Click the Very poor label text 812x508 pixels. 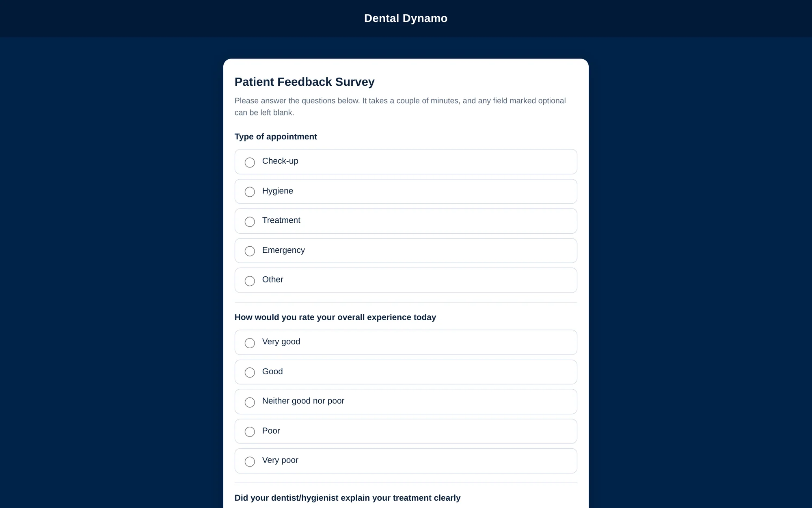(x=280, y=460)
